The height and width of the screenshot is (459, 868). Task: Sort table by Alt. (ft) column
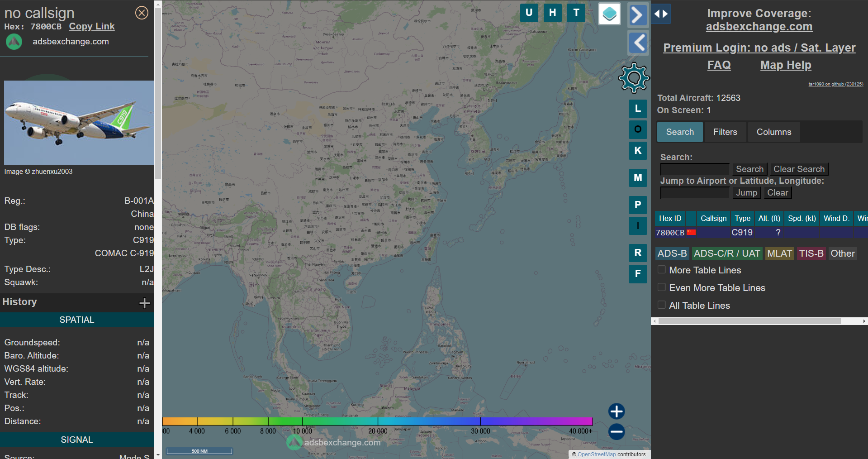coord(769,218)
